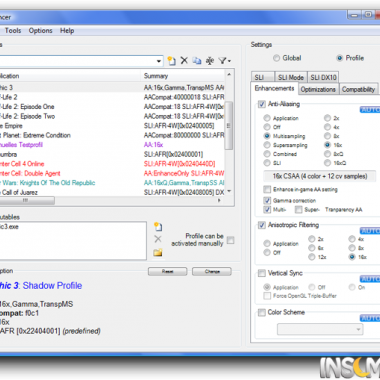Click the copy profile icon
Image resolution: width=380 pixels, height=380 pixels.
coord(197,61)
